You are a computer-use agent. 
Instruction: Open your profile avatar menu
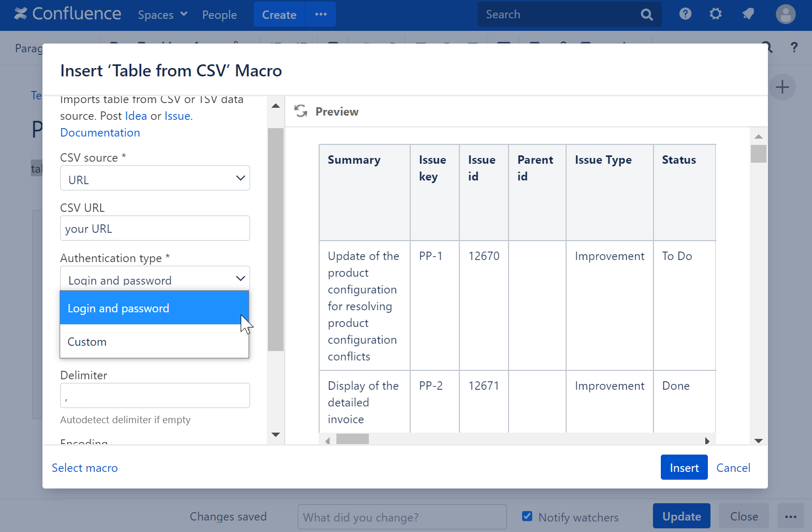785,14
